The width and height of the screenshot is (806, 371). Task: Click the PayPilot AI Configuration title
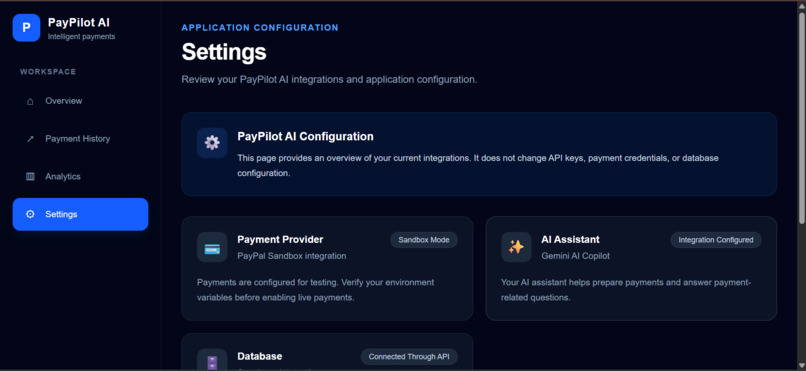[x=305, y=137]
